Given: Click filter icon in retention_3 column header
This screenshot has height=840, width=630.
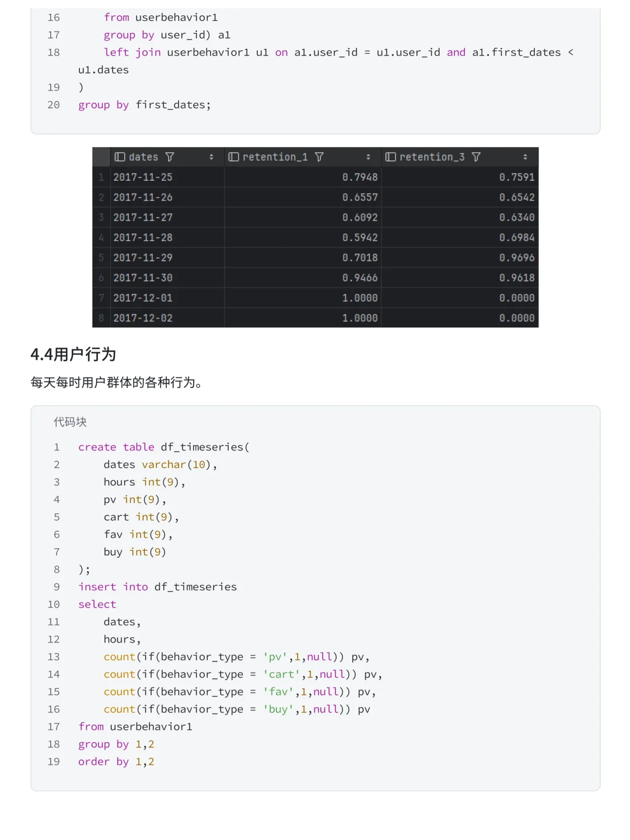Looking at the screenshot, I should click(476, 157).
